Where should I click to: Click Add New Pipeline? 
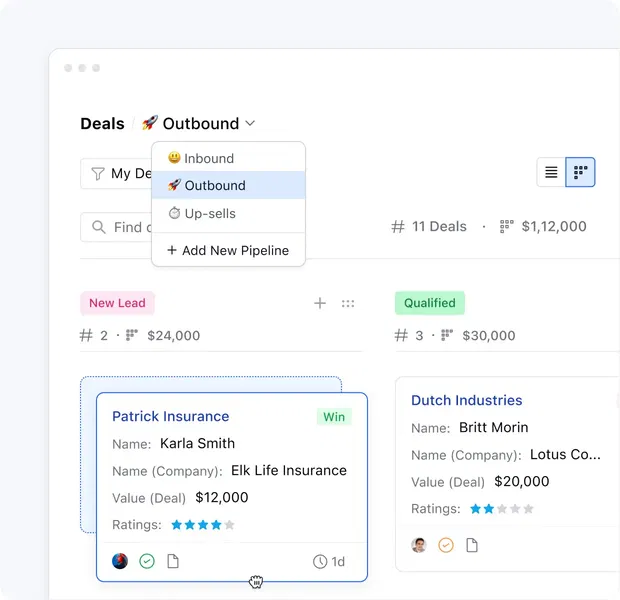228,250
